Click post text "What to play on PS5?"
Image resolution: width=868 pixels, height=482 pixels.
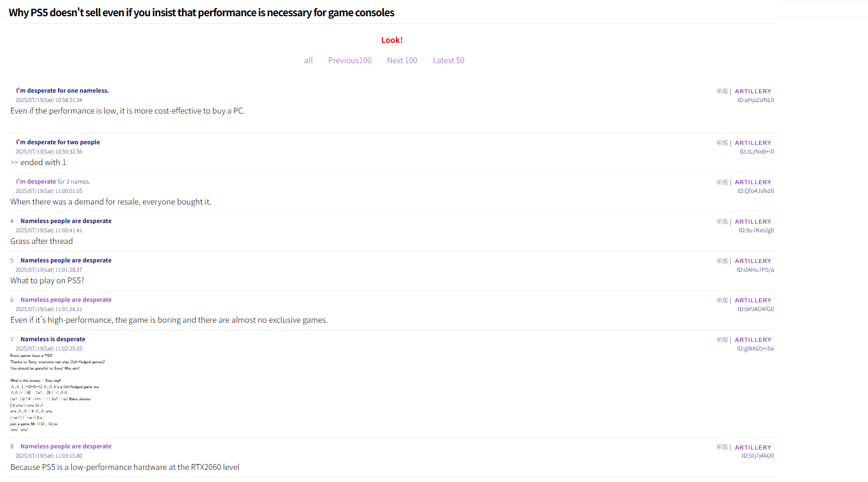click(x=47, y=280)
